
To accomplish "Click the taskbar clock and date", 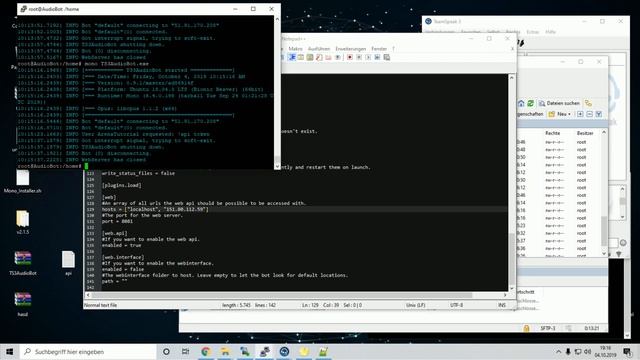I will click(605, 351).
